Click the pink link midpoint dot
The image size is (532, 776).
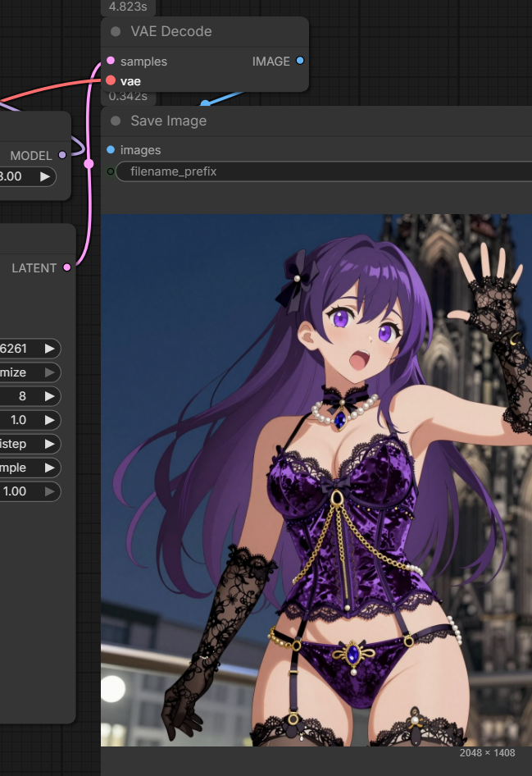89,164
